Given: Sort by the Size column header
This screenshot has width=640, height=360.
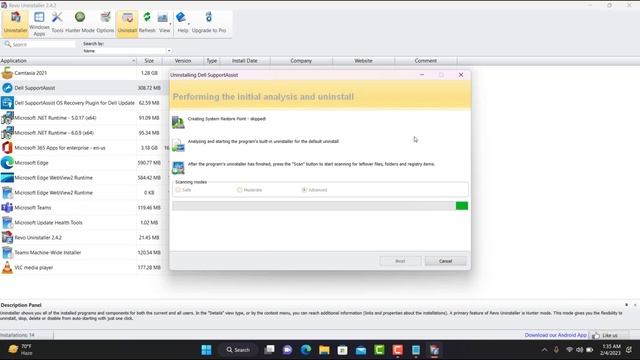Looking at the screenshot, I should click(x=149, y=60).
